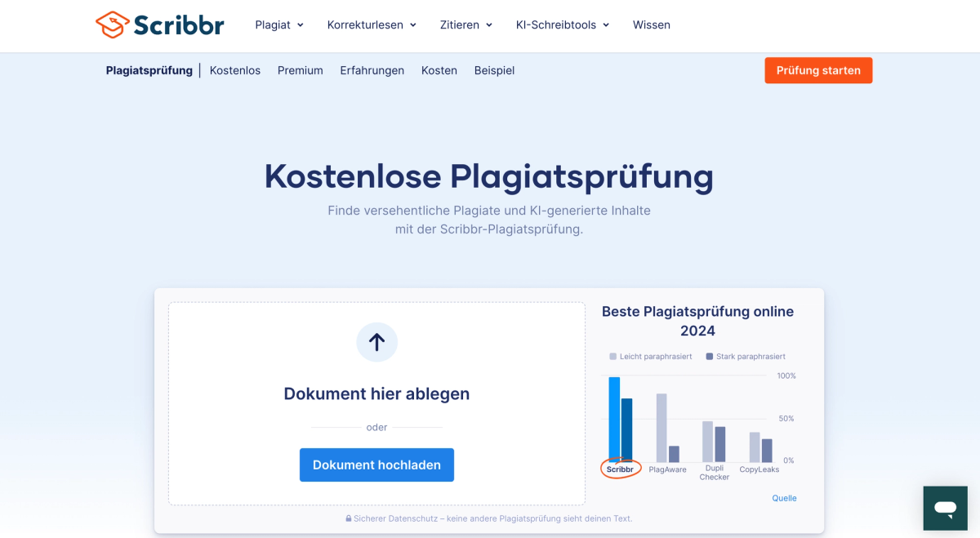Viewport: 980px width, 538px height.
Task: Click the Stark paraphrasiert legend swatch
Action: pos(710,357)
